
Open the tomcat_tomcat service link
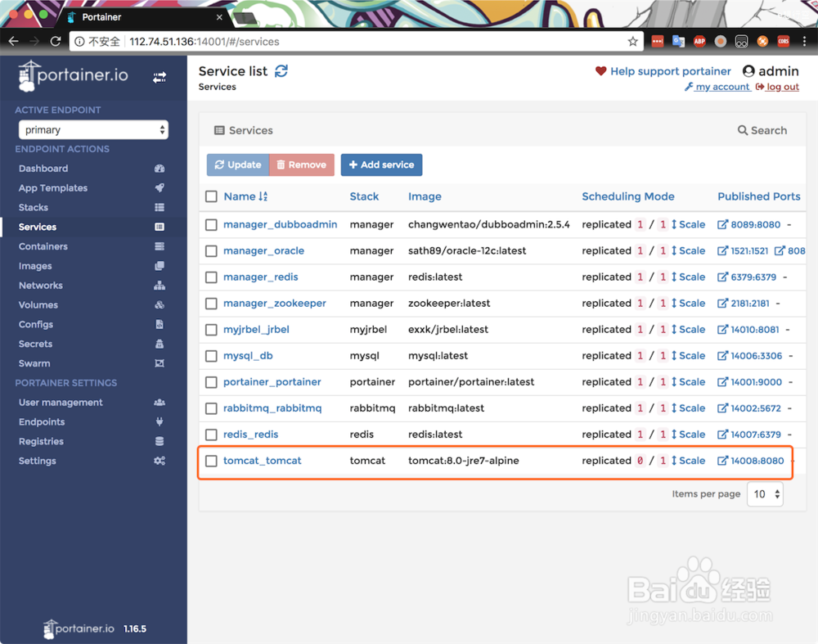(x=263, y=461)
